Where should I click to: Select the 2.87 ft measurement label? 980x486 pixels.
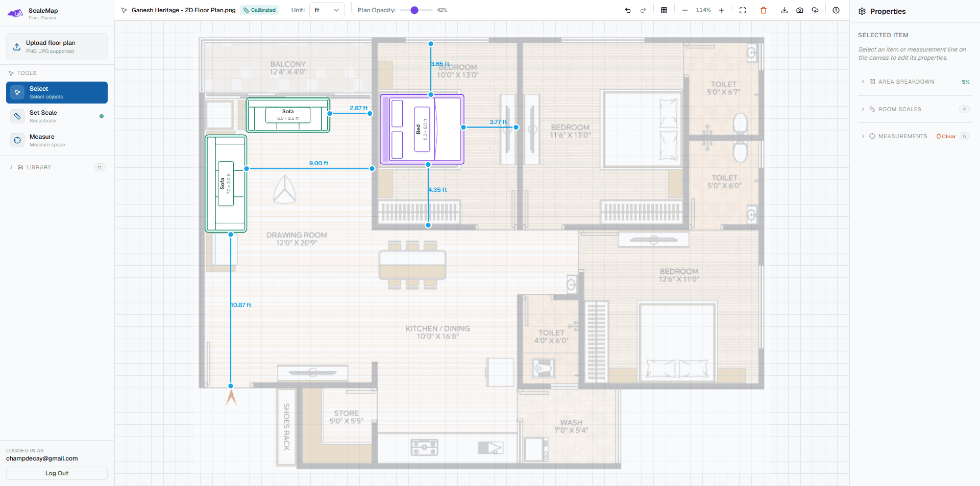[x=358, y=108]
